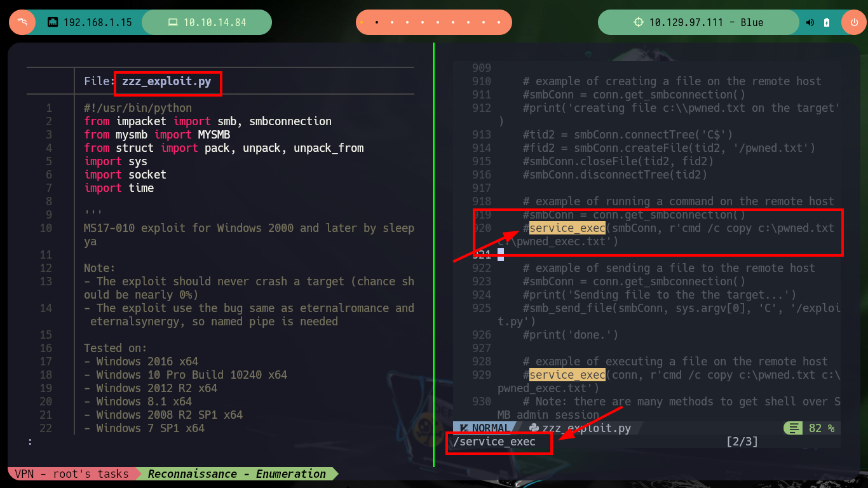Click line number 917 in Vim gutter
The width and height of the screenshot is (868, 488).
482,188
